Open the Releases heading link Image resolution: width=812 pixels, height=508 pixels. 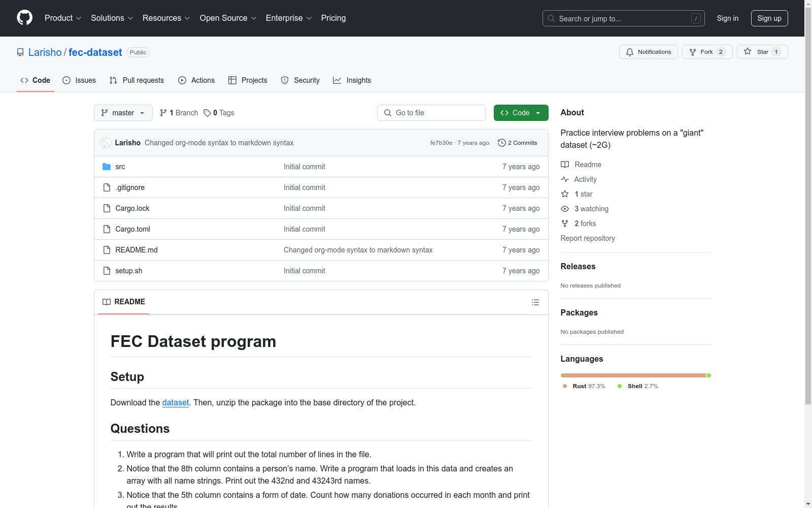click(578, 266)
